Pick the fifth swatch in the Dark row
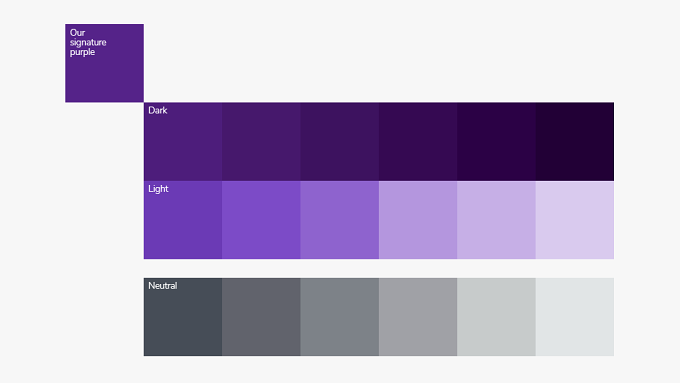680x383 pixels. point(496,142)
